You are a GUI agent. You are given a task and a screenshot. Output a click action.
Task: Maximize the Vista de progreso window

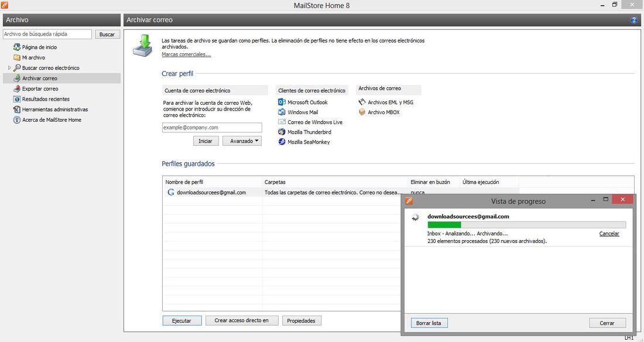coord(605,199)
